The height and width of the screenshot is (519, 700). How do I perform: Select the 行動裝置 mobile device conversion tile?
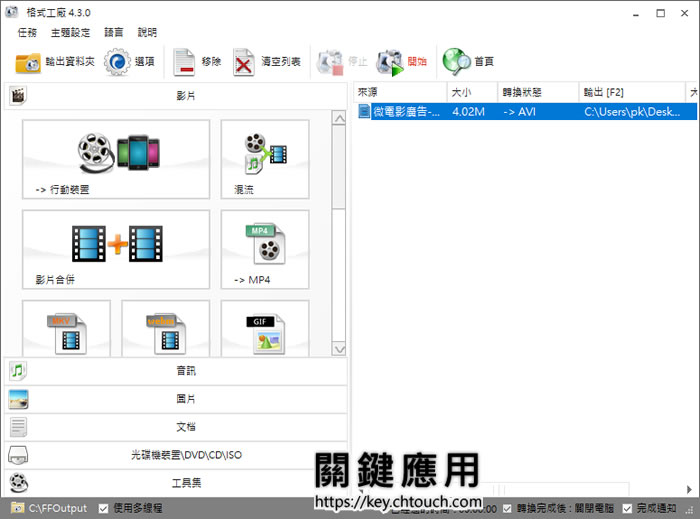pos(116,159)
